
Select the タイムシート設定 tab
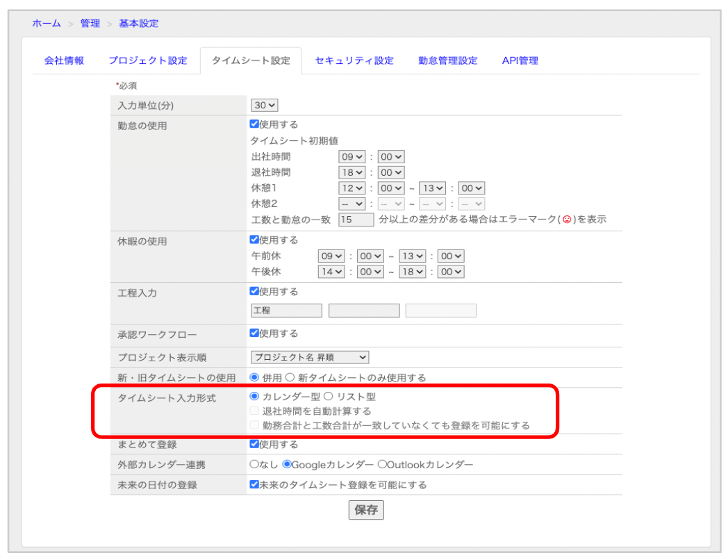pyautogui.click(x=251, y=60)
